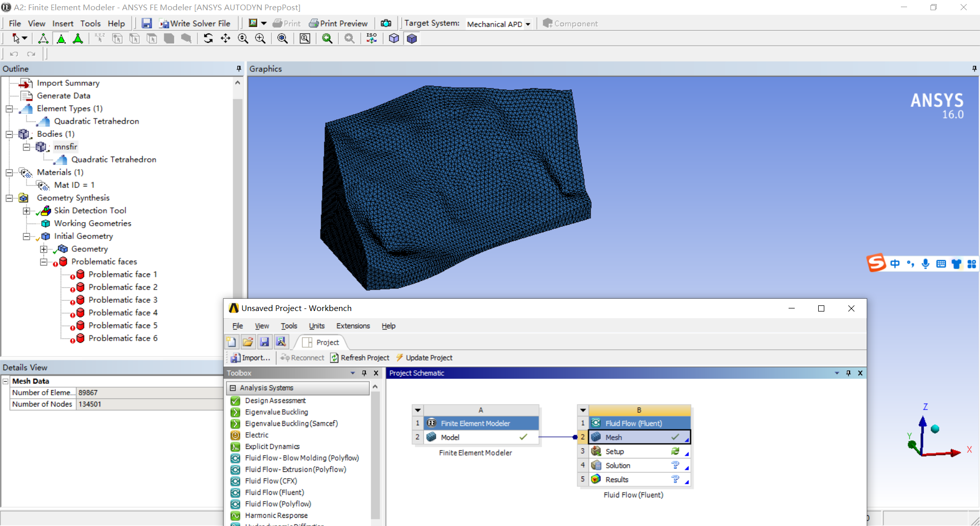
Task: Expand the Geometry node under Initial Geometry
Action: pyautogui.click(x=44, y=249)
